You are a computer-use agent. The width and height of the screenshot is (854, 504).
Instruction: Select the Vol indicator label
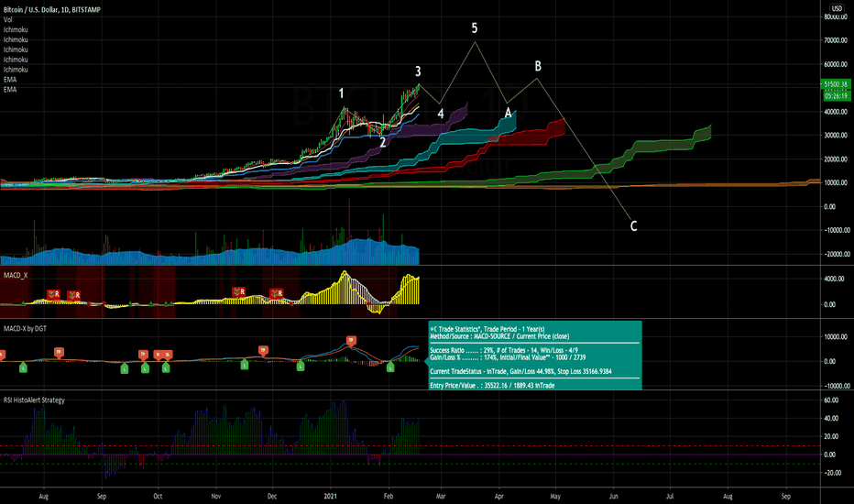click(7, 19)
